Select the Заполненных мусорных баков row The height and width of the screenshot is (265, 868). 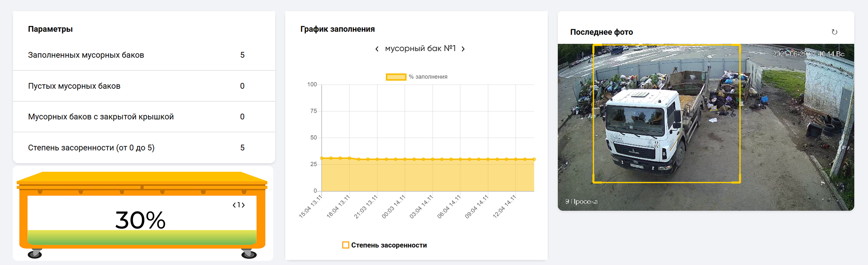pos(144,55)
